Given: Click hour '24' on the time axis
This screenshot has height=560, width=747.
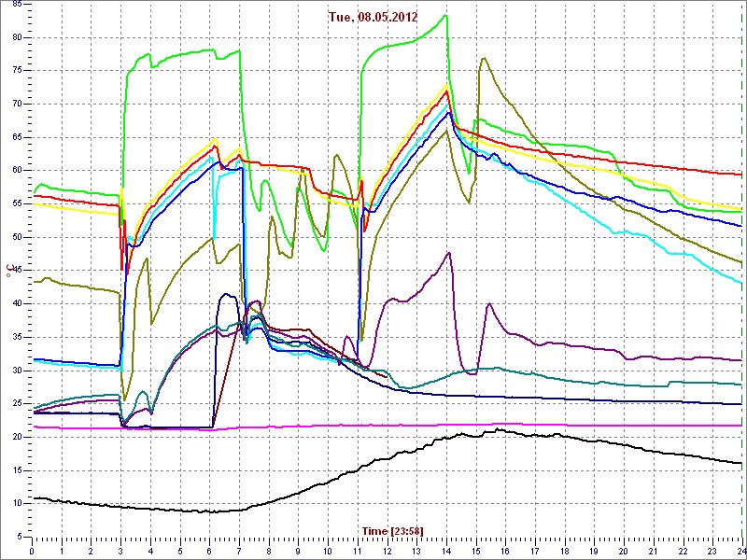Looking at the screenshot, I should pyautogui.click(x=740, y=551).
